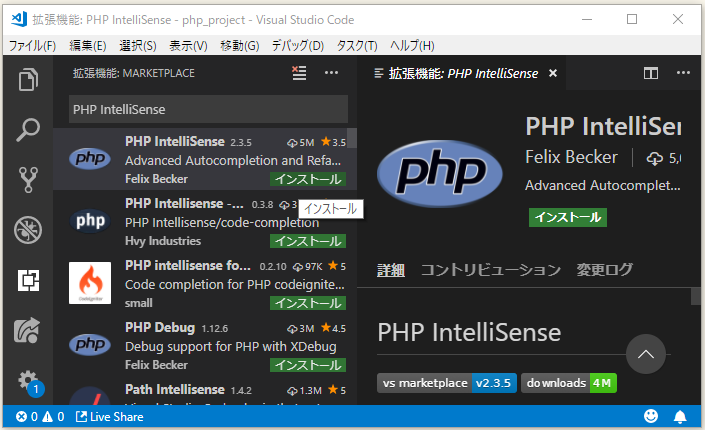Open File menu ファイル(F)

[x=32, y=45]
